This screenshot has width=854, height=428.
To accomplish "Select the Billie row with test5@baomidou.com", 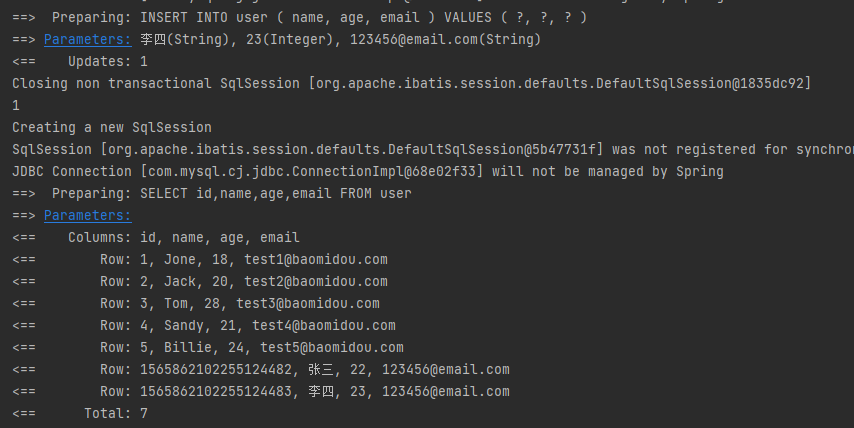I will 251,348.
